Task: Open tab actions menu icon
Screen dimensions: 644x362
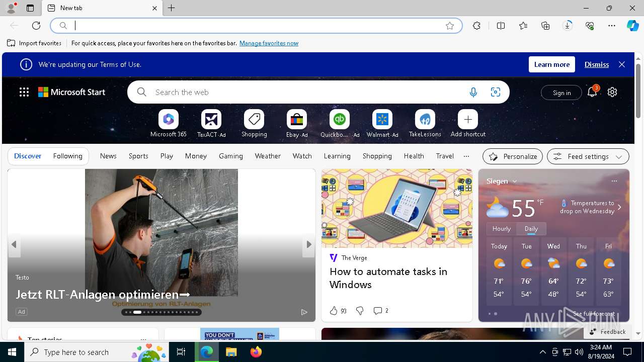Action: coord(30,8)
